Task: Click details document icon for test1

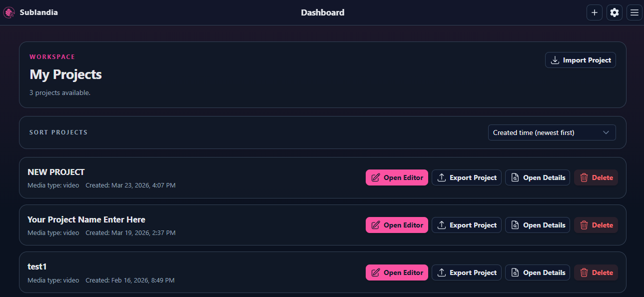Action: tap(515, 272)
